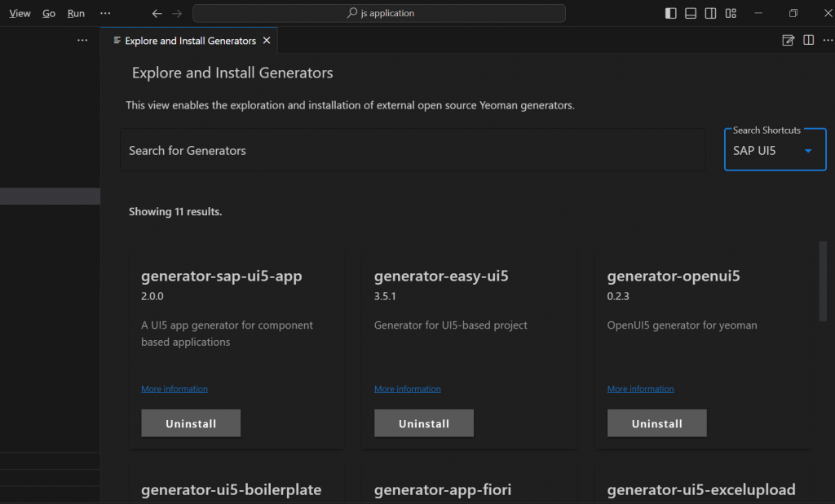
Task: Click the Generator for UI5-based project description
Action: point(450,325)
